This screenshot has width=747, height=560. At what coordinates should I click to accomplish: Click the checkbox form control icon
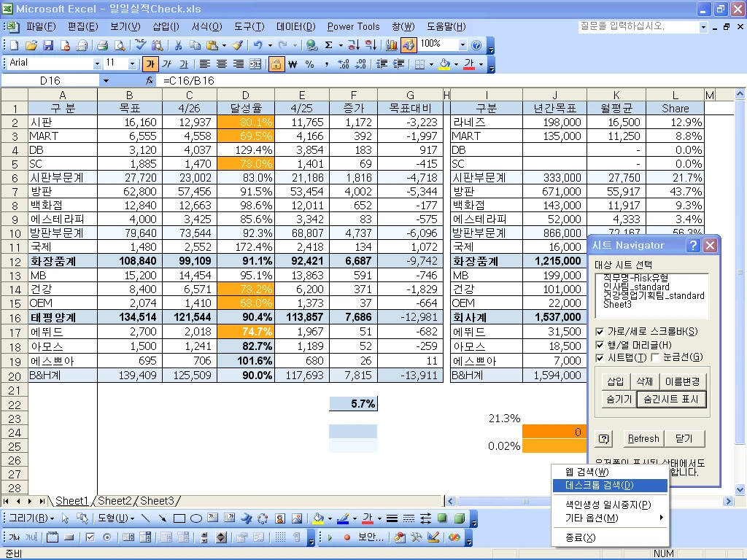coord(90,537)
